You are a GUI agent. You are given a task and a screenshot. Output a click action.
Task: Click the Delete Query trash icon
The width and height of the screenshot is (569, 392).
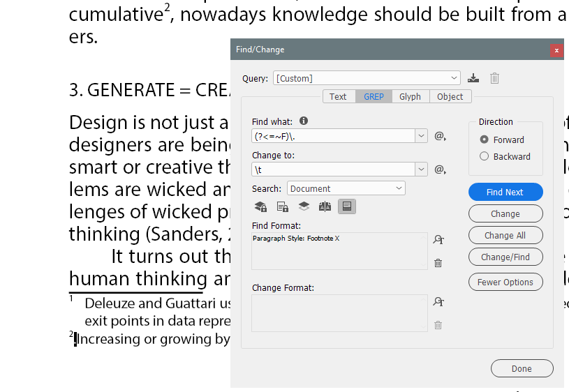(494, 78)
